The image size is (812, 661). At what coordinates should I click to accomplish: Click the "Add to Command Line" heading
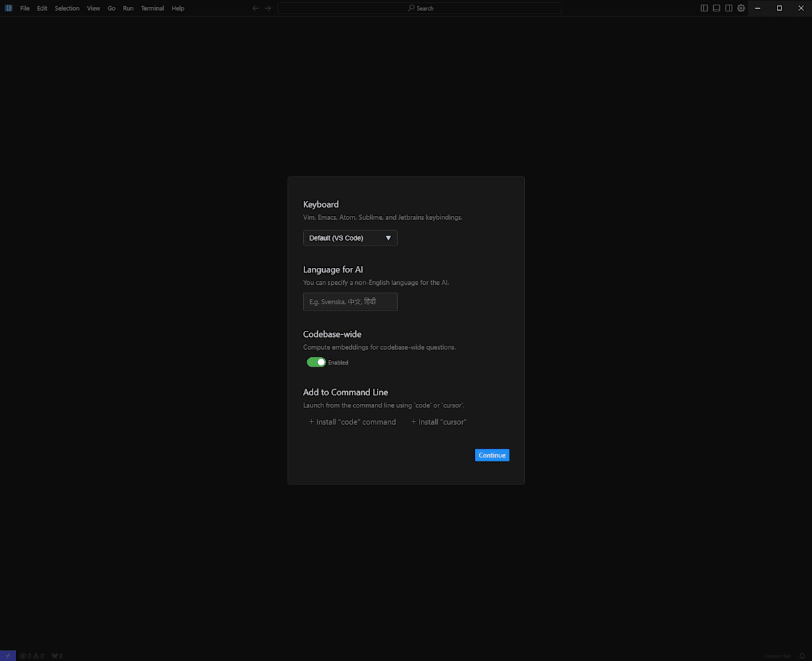pos(346,392)
